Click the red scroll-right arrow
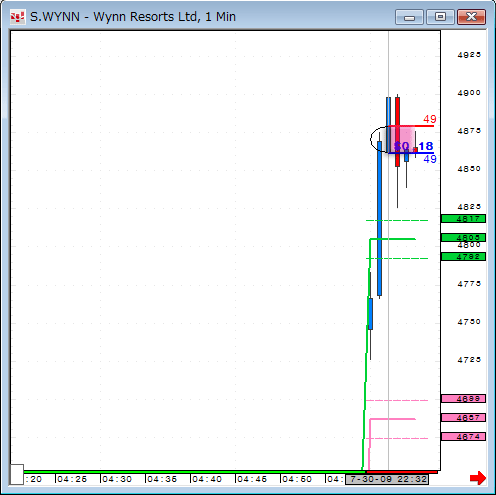Image resolution: width=496 pixels, height=495 pixels. click(x=478, y=478)
